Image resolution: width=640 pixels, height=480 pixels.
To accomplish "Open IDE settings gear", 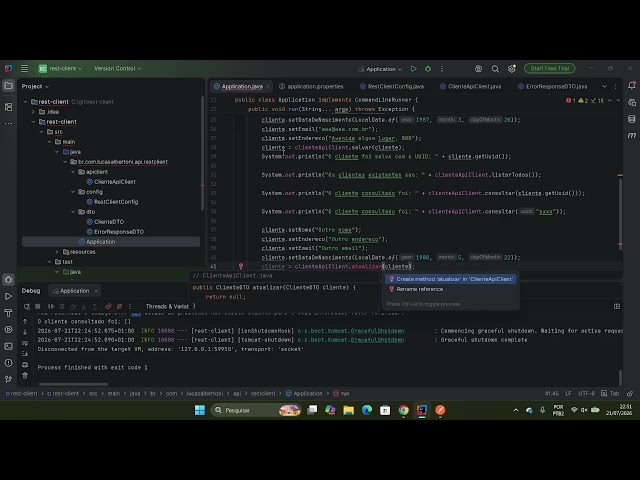I will click(x=511, y=69).
